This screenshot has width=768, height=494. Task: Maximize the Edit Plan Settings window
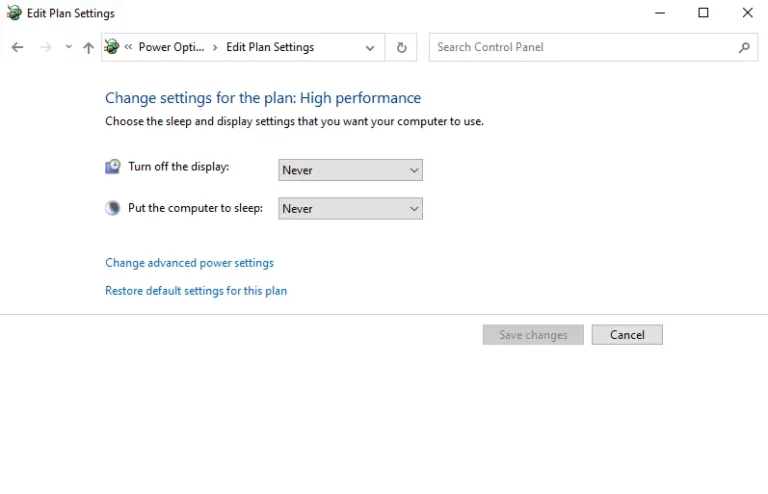click(x=703, y=13)
